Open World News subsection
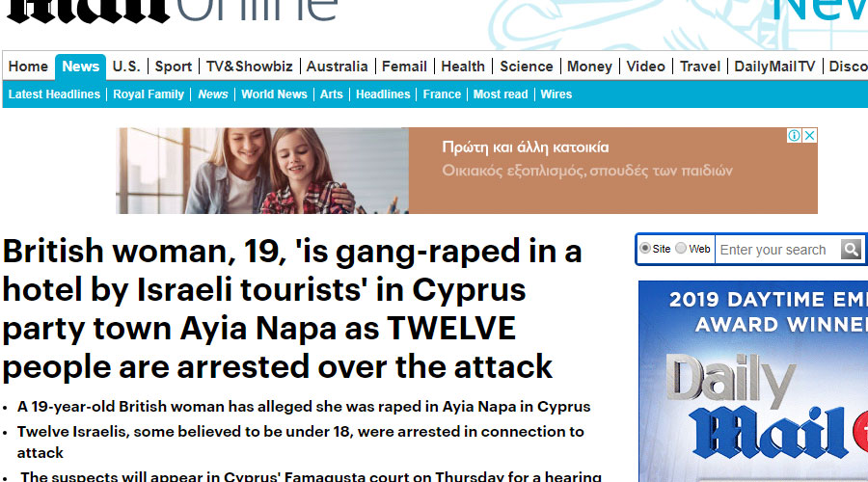Screen dimensions: 868x482 point(274,94)
